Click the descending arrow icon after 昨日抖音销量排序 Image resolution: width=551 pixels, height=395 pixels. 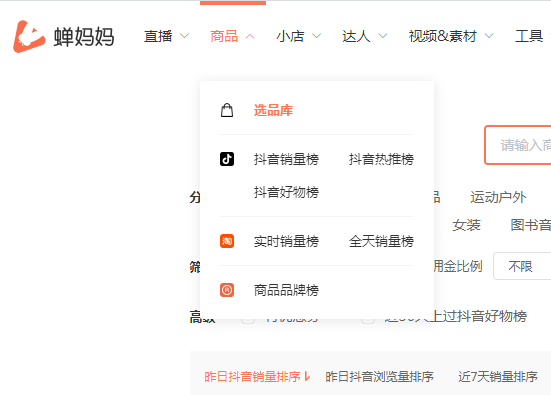307,376
